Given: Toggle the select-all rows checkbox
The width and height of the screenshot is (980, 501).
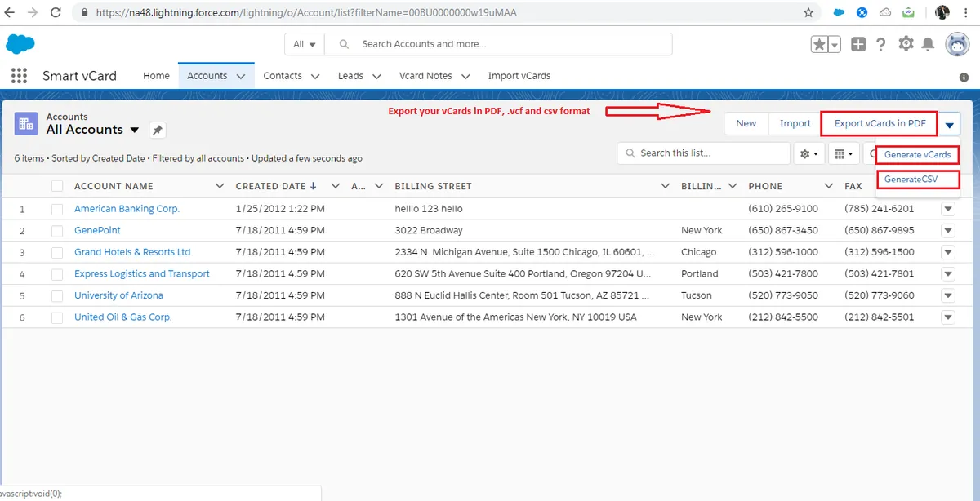Looking at the screenshot, I should coord(57,186).
